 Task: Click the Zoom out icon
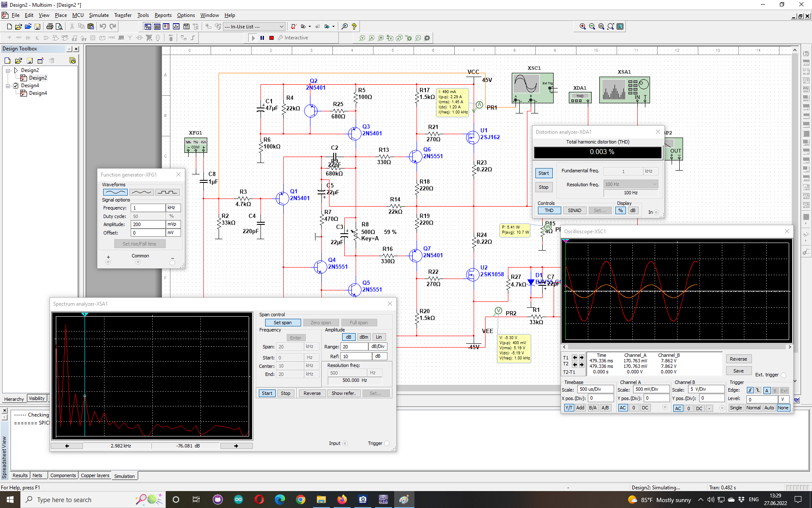(x=592, y=26)
